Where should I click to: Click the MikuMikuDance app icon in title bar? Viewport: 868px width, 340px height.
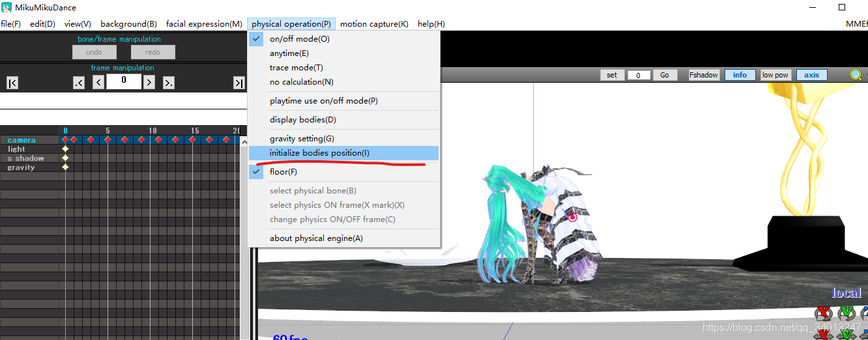tap(7, 7)
